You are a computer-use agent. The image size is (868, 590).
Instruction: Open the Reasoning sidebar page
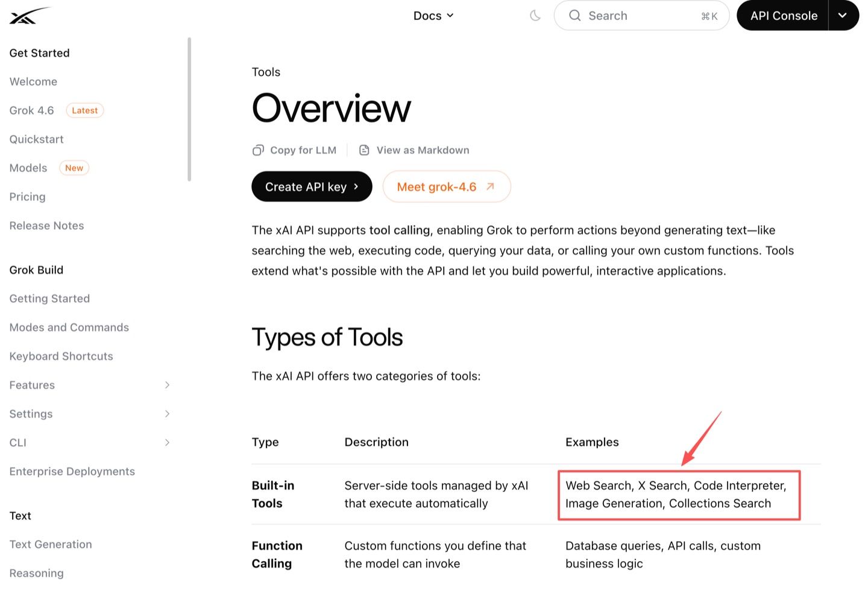tap(36, 573)
